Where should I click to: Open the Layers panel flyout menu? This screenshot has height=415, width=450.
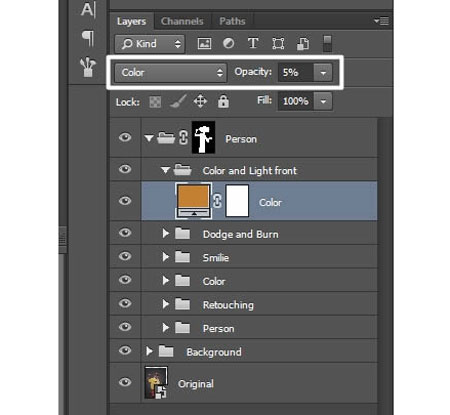pyautogui.click(x=381, y=21)
